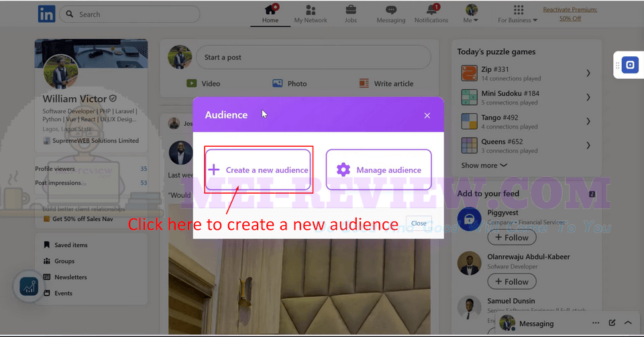Expand the Messaging overlay chevron
This screenshot has height=337, width=644.
click(628, 323)
